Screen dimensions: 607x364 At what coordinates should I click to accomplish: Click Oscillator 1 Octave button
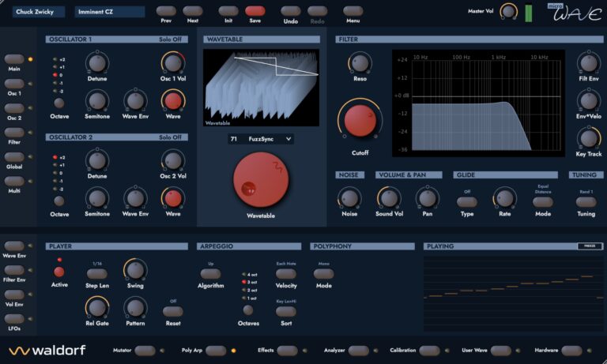click(59, 103)
